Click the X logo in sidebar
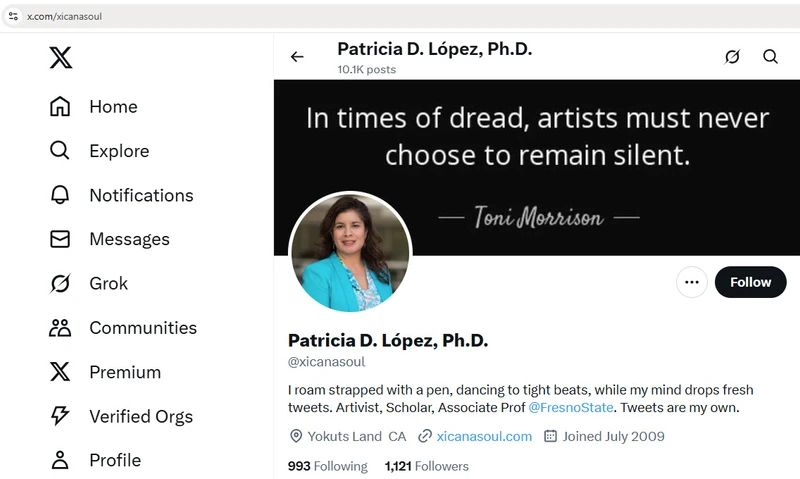The height and width of the screenshot is (479, 800). click(61, 57)
